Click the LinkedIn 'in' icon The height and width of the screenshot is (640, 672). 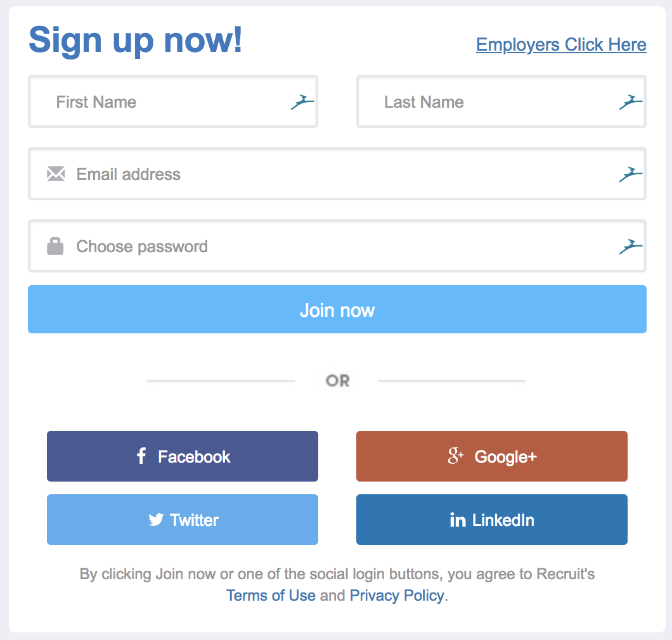click(456, 520)
